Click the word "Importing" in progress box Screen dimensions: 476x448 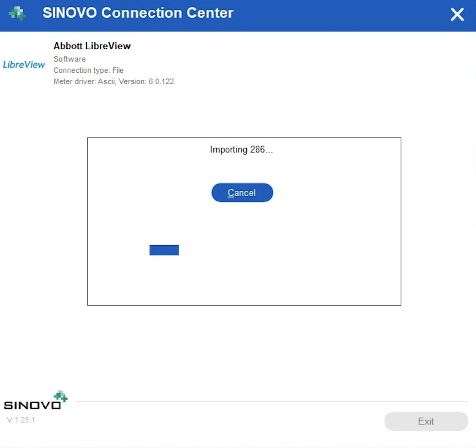(229, 149)
